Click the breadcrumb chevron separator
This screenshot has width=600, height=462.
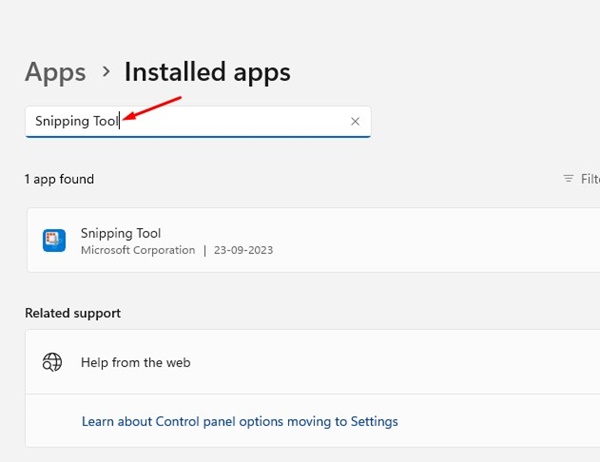click(x=106, y=72)
